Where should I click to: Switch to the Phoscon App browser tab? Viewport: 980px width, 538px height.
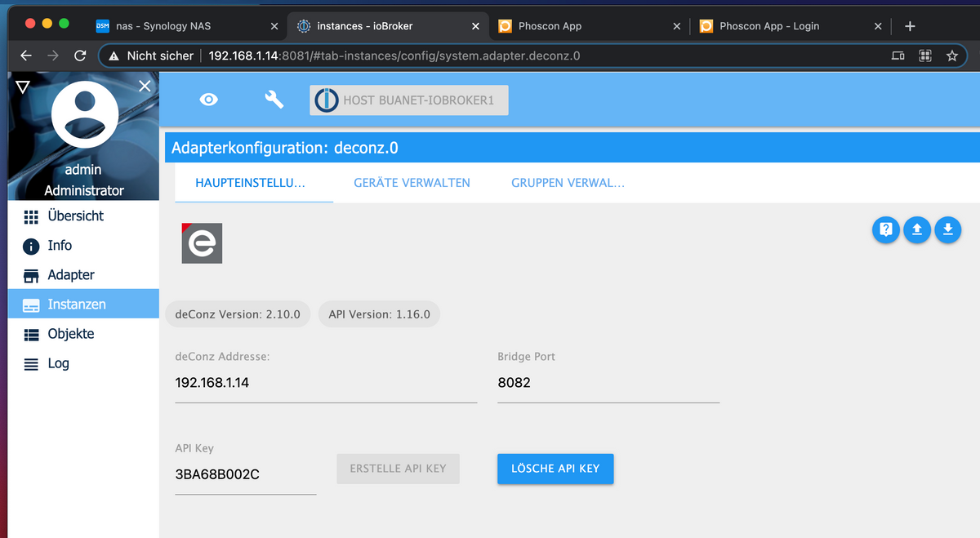pos(589,26)
